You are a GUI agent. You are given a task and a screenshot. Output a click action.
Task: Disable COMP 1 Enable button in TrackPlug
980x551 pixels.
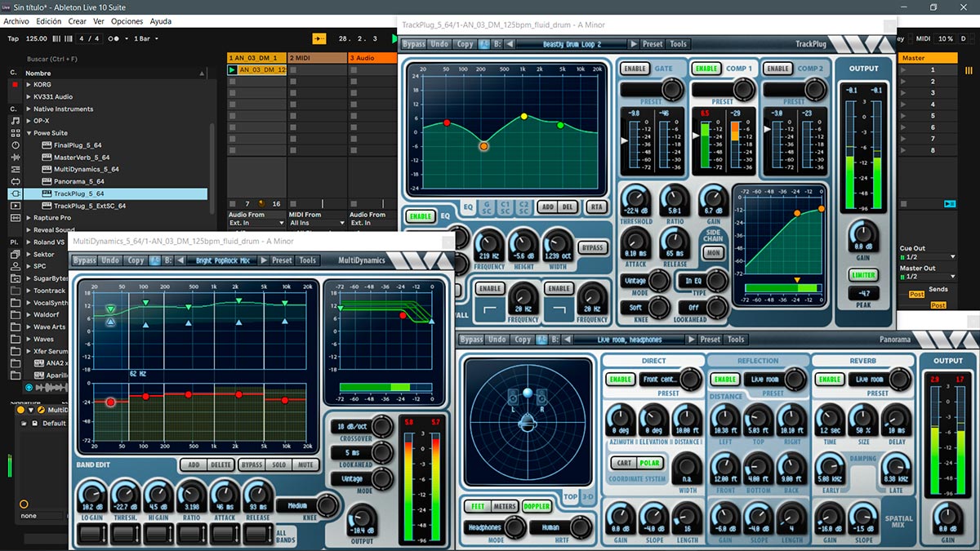click(706, 69)
